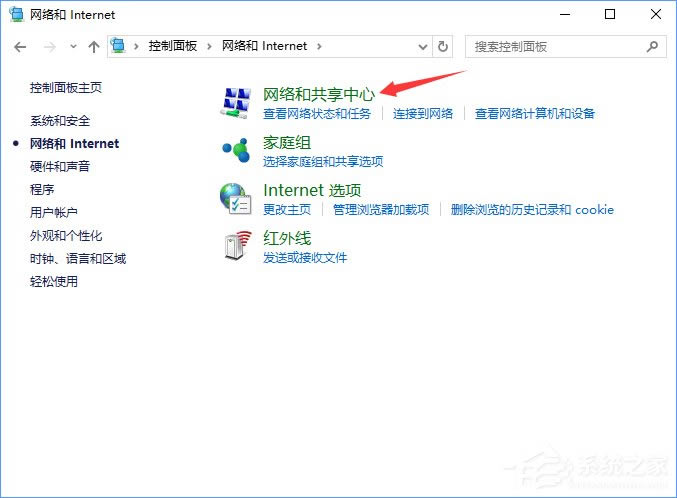
Task: Click 更改主页 link
Action: 287,209
